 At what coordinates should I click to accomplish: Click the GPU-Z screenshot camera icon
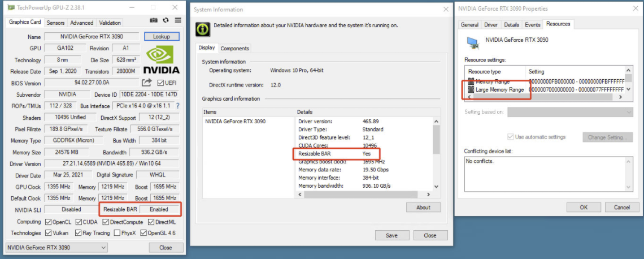click(x=154, y=20)
